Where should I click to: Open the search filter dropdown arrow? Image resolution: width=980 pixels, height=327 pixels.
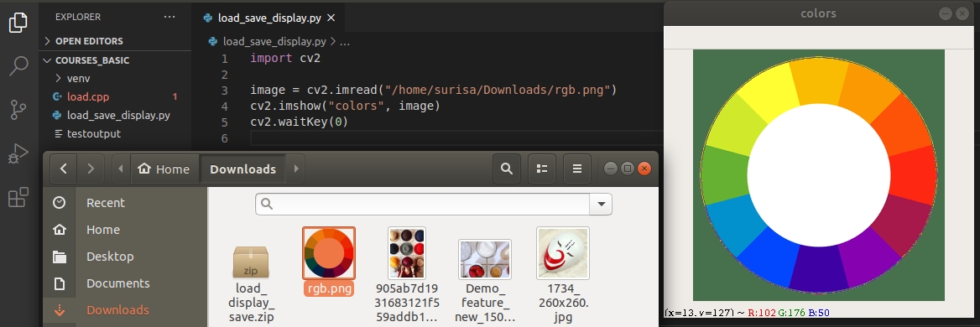601,204
